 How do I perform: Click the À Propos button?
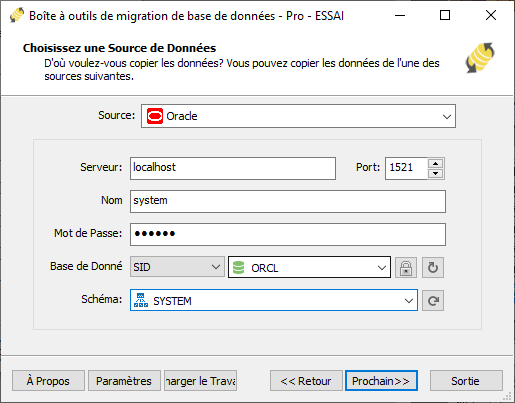pyautogui.click(x=48, y=381)
